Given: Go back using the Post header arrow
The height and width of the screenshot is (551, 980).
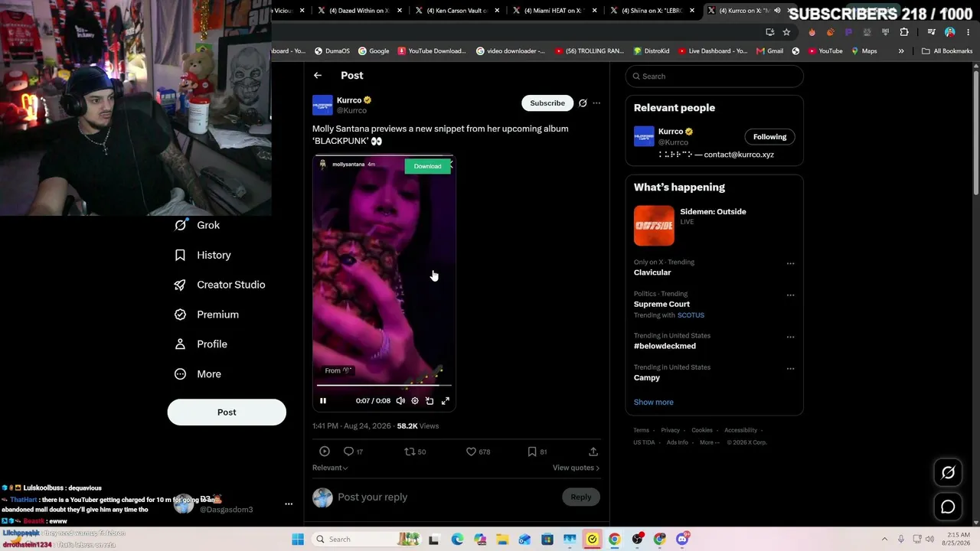Looking at the screenshot, I should pyautogui.click(x=318, y=76).
